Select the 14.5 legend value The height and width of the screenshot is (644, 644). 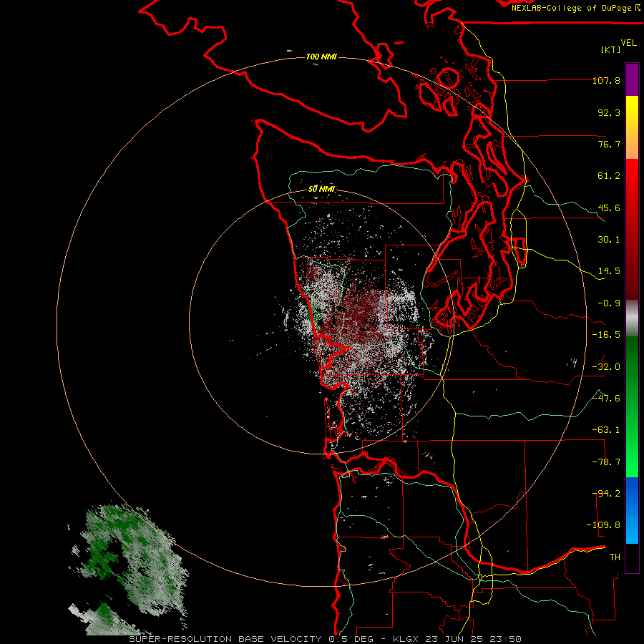(609, 271)
